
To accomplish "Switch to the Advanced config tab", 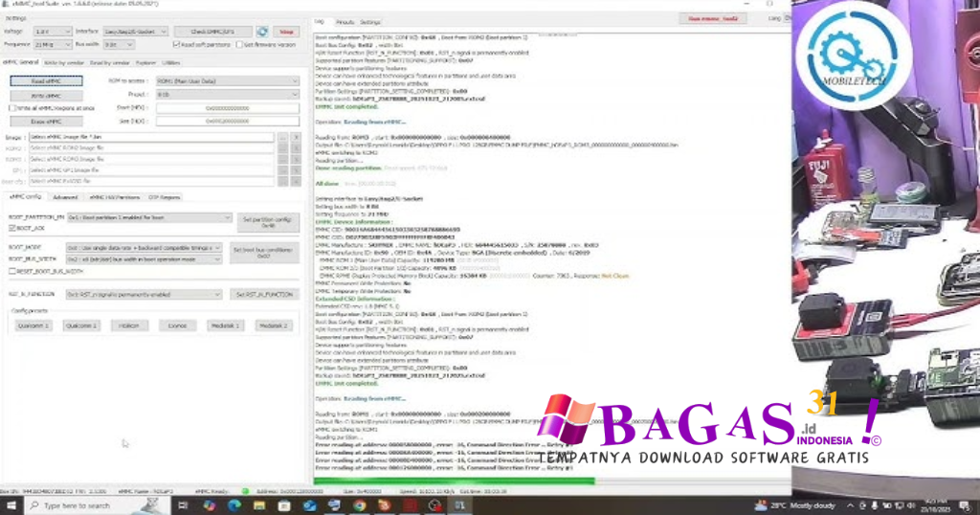I will click(x=65, y=197).
